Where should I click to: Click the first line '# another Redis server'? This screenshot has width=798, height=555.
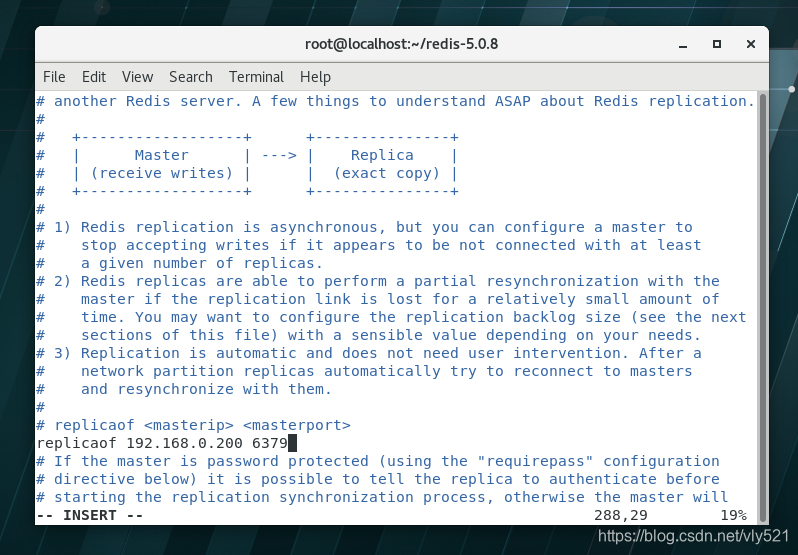tap(395, 101)
